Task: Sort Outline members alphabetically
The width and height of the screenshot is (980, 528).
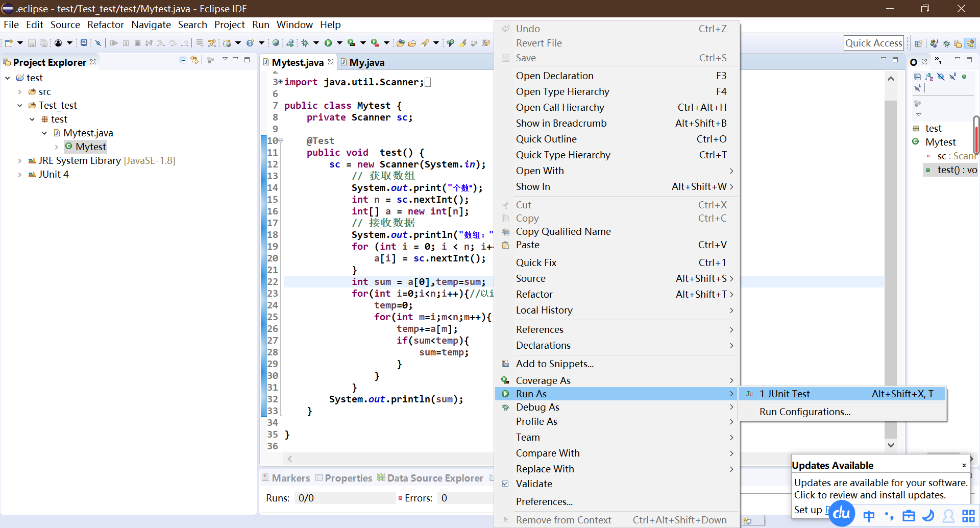Action: tap(929, 77)
